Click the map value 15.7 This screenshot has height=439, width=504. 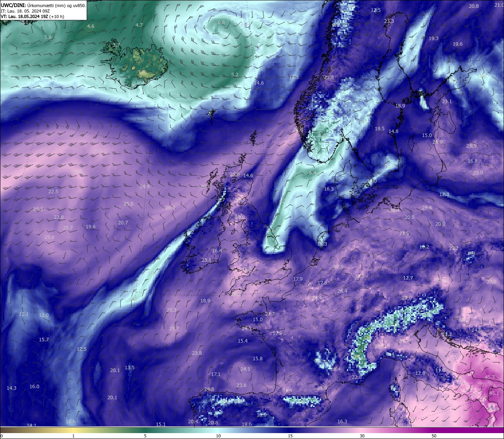point(44,339)
